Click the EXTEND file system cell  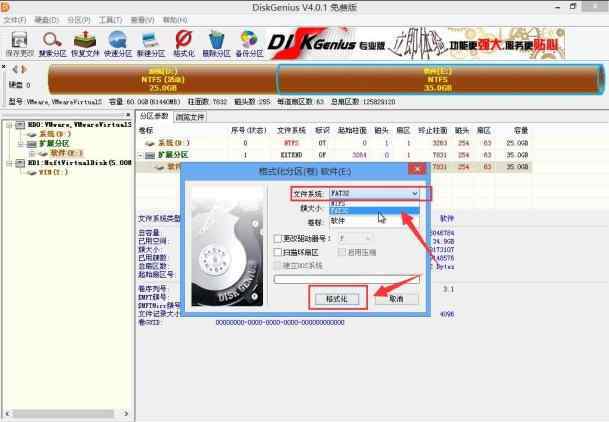(x=291, y=155)
